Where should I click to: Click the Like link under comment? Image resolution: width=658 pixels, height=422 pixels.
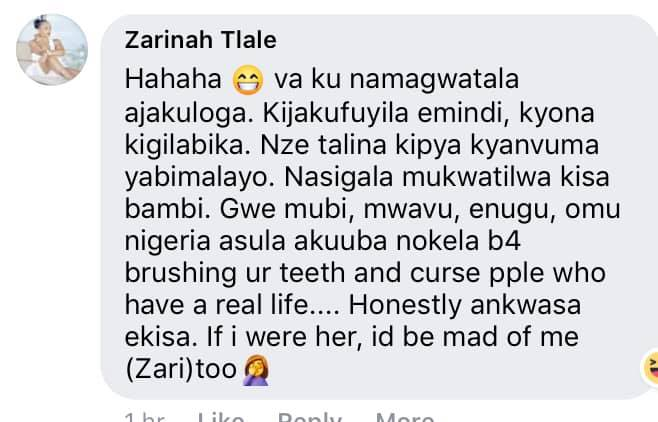click(x=221, y=418)
